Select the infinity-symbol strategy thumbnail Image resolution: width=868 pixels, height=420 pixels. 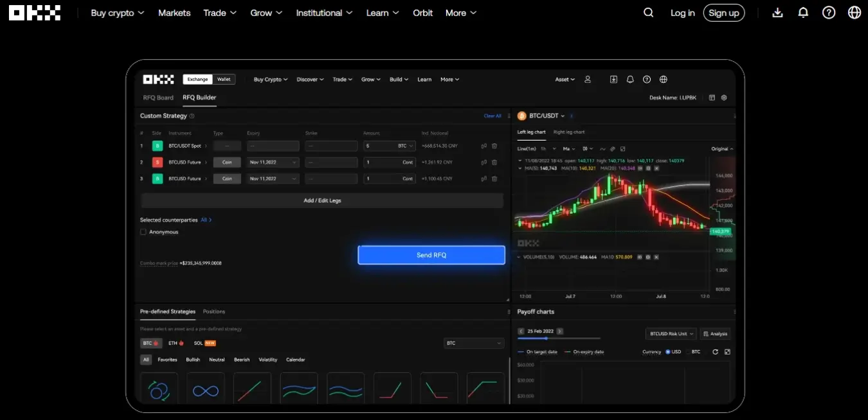click(x=206, y=390)
